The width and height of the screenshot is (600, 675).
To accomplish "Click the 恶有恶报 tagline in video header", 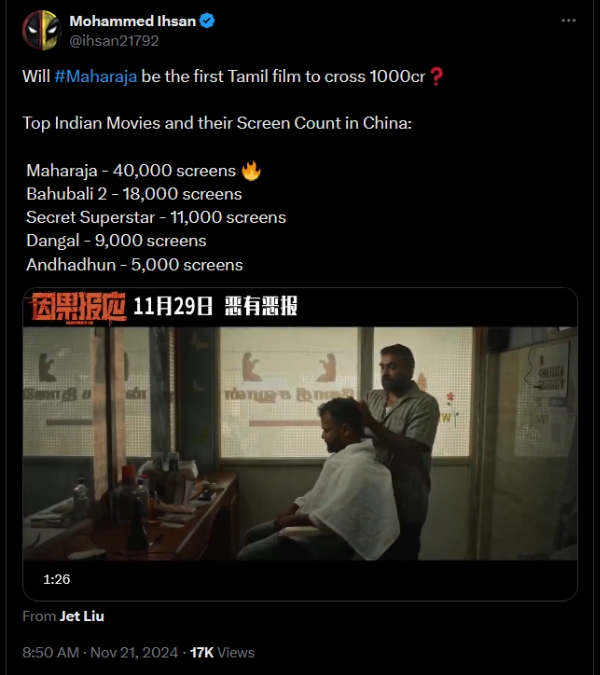I will click(261, 307).
